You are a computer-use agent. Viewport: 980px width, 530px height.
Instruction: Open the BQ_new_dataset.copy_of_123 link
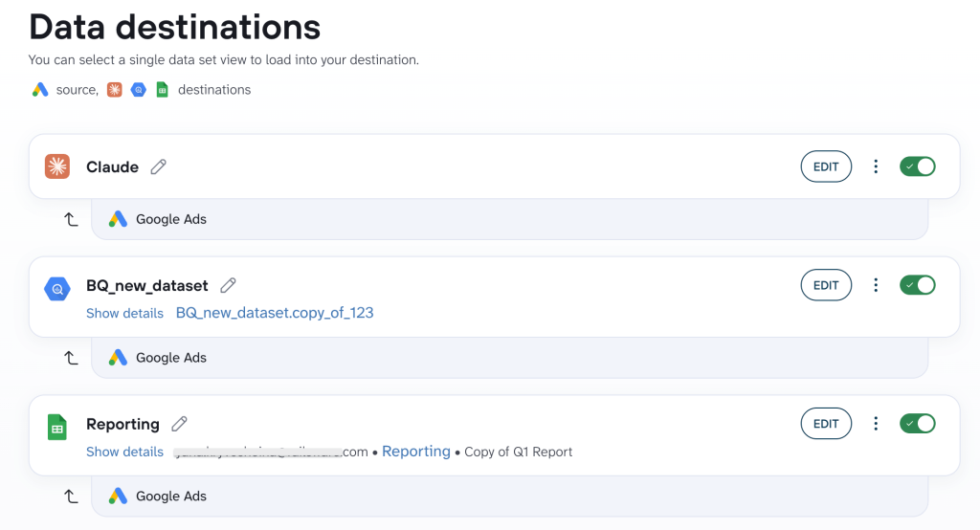[x=275, y=313]
